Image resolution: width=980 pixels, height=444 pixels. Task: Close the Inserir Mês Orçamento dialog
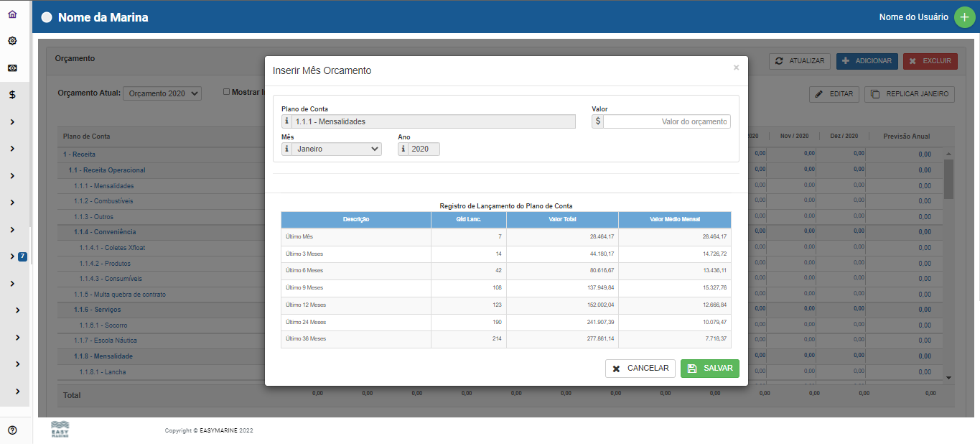(x=736, y=68)
